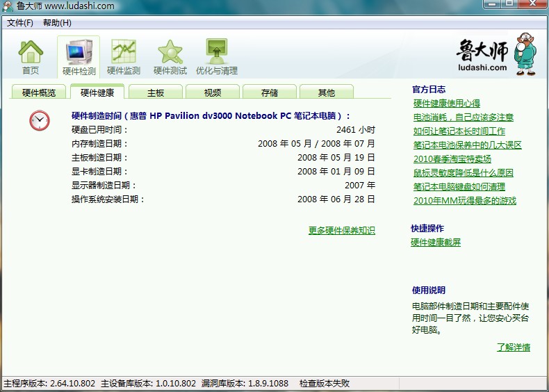Open the 帮助(H) menu
This screenshot has height=392, width=549.
[x=57, y=23]
